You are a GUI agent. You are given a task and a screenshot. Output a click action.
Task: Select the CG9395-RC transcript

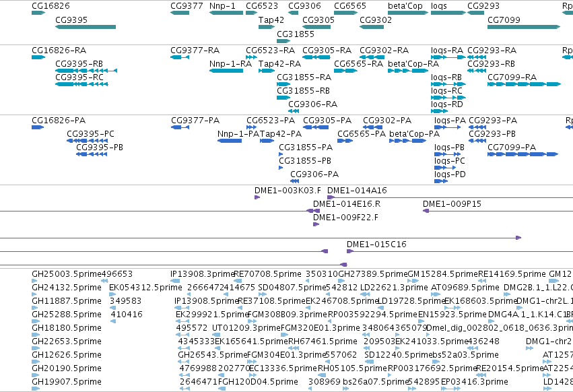[x=81, y=84]
